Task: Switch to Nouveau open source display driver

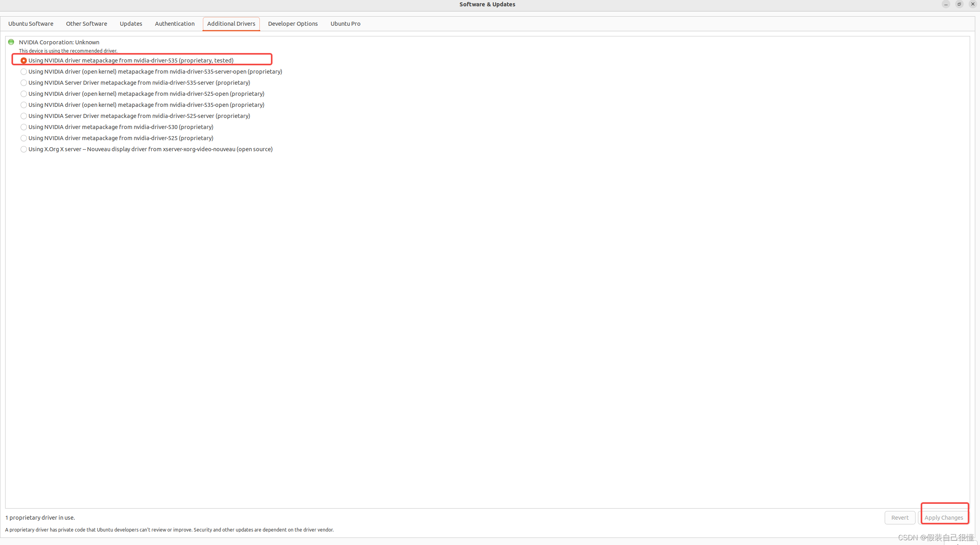Action: tap(24, 149)
